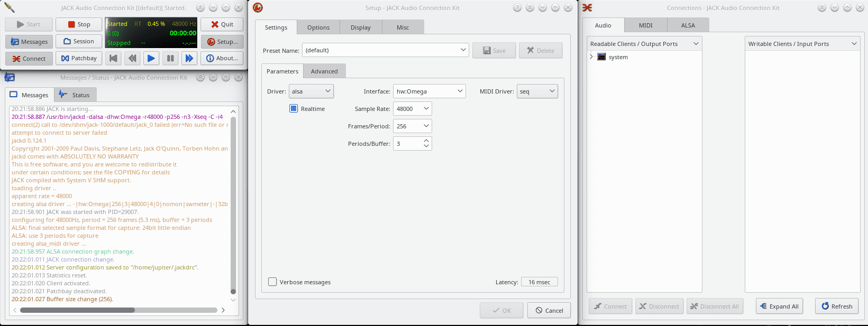This screenshot has height=326, width=868.
Task: Click the Latency value field
Action: pyautogui.click(x=540, y=282)
